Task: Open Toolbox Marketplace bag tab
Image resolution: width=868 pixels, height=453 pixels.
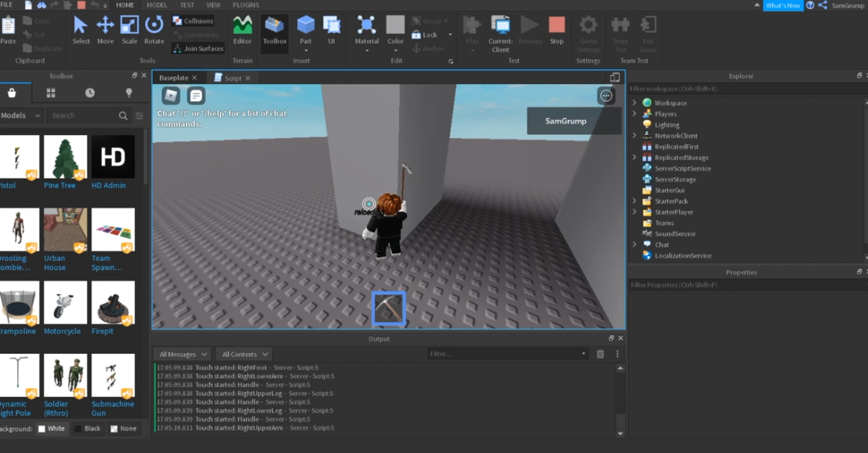Action: (11, 93)
